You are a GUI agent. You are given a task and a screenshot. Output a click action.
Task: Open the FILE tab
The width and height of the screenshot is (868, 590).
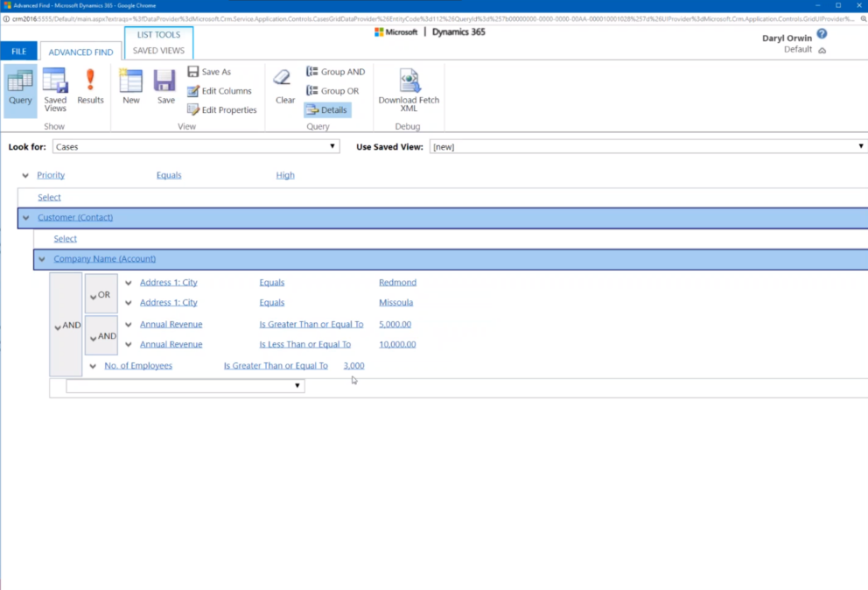[x=19, y=51]
